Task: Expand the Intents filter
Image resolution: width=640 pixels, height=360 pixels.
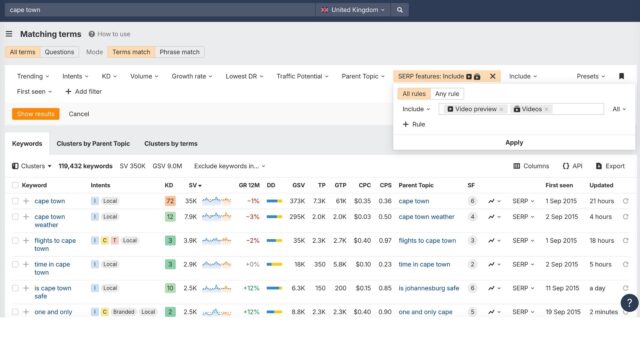Action: click(x=75, y=76)
